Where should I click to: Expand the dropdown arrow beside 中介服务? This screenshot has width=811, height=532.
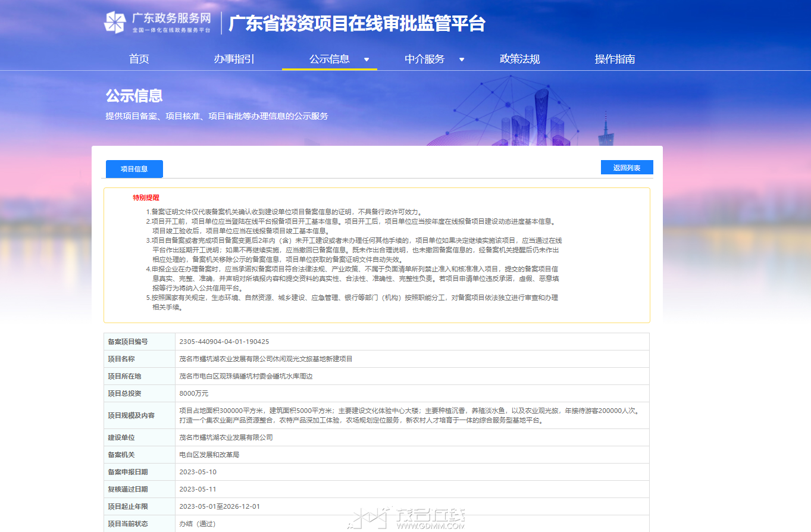click(462, 60)
